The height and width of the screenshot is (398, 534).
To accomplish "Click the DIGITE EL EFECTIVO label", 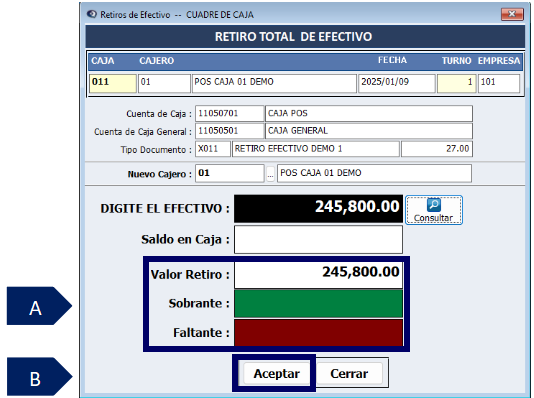I will tap(165, 209).
